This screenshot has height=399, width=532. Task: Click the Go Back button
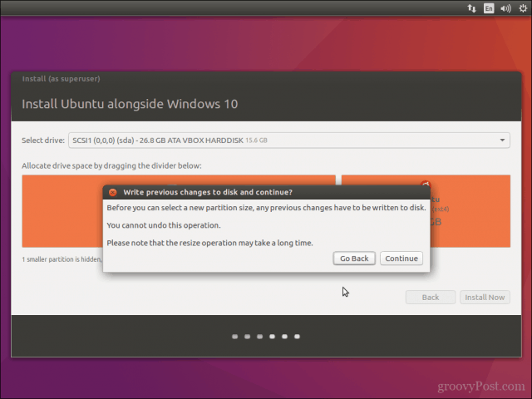pyautogui.click(x=354, y=259)
